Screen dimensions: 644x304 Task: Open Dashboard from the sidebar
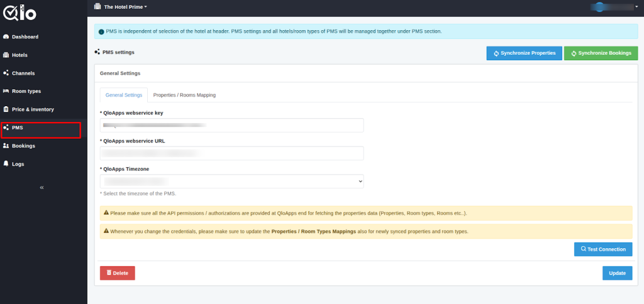(25, 37)
